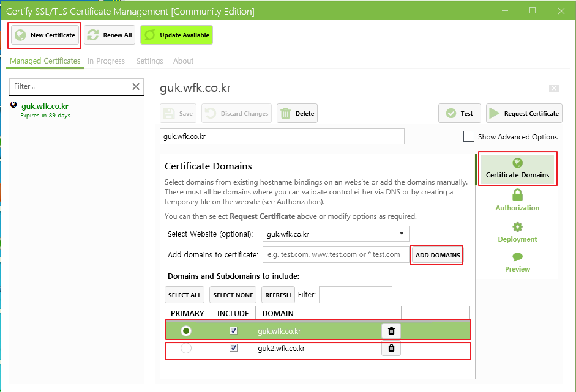Image resolution: width=576 pixels, height=392 pixels.
Task: Click the disabled Save button
Action: point(178,113)
